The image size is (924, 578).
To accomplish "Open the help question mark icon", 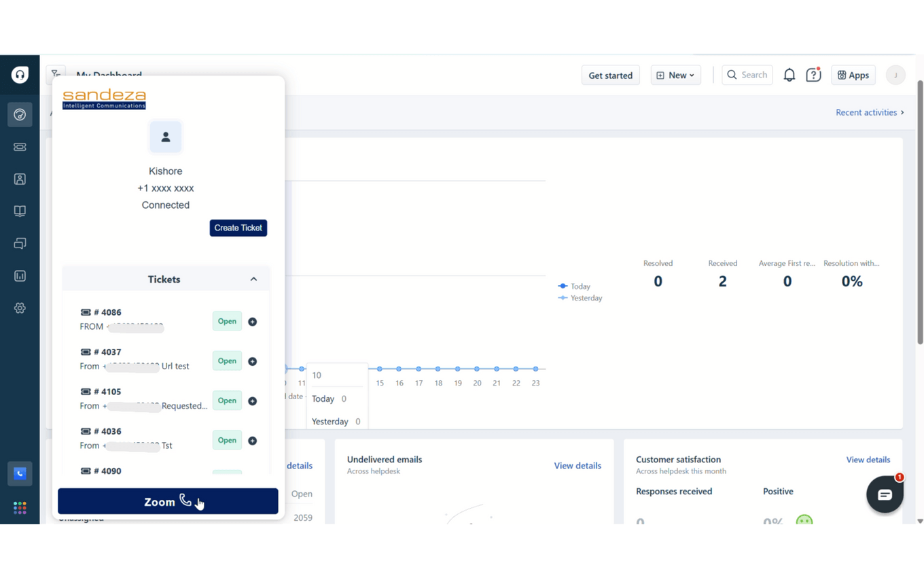I will coord(813,75).
